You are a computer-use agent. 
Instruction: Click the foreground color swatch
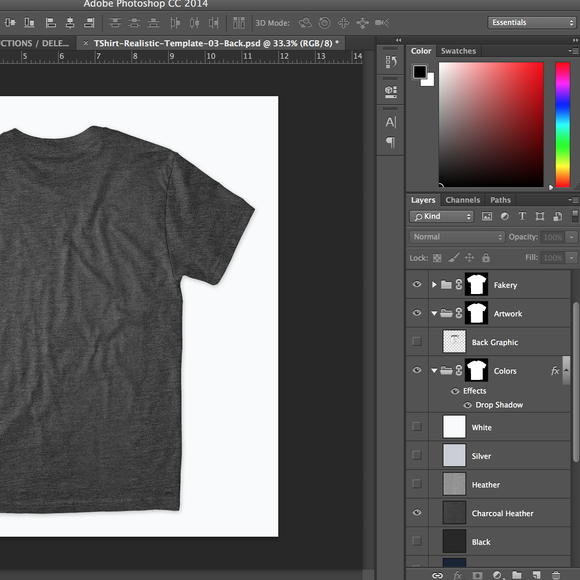point(419,72)
